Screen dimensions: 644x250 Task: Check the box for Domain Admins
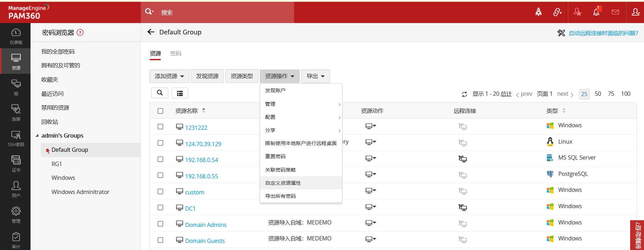pyautogui.click(x=160, y=224)
